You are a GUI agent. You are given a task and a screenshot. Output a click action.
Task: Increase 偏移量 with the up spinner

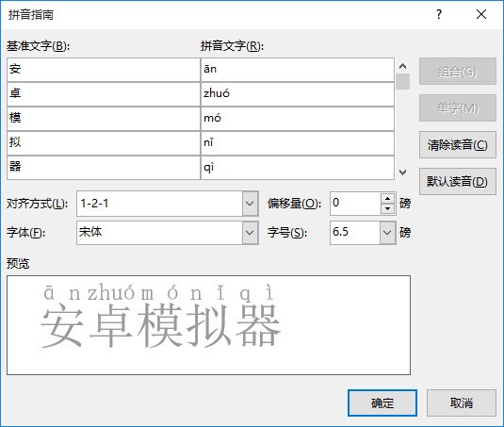tap(388, 198)
